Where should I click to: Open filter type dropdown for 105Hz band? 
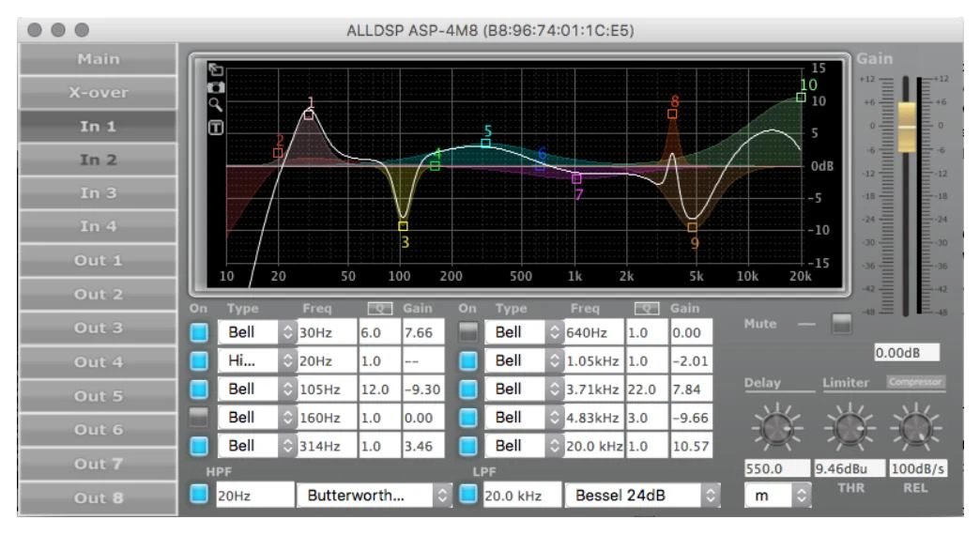pos(257,390)
